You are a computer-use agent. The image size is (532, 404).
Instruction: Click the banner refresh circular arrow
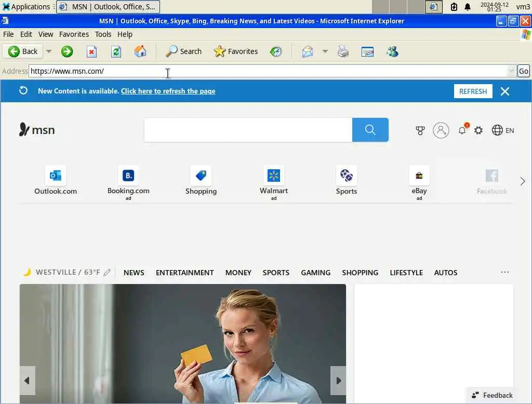(23, 90)
